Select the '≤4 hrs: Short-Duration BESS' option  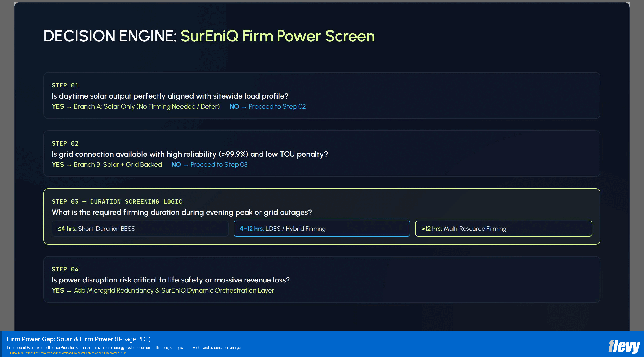click(x=140, y=228)
